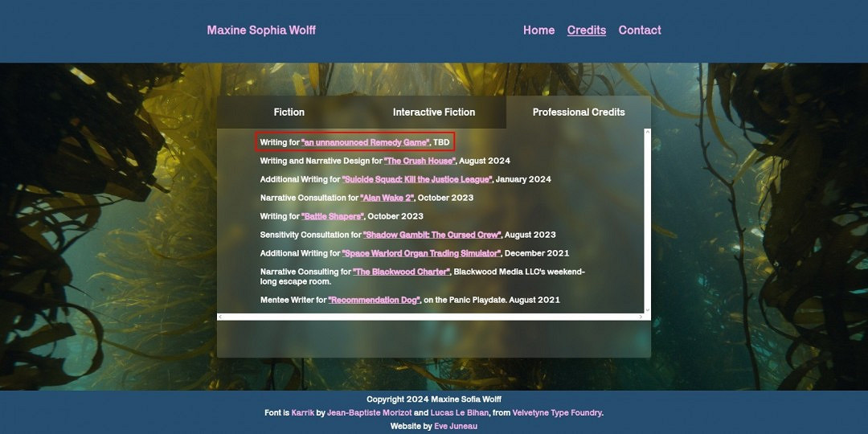Open the Home navigation link
The width and height of the screenshot is (868, 434).
[x=538, y=31]
